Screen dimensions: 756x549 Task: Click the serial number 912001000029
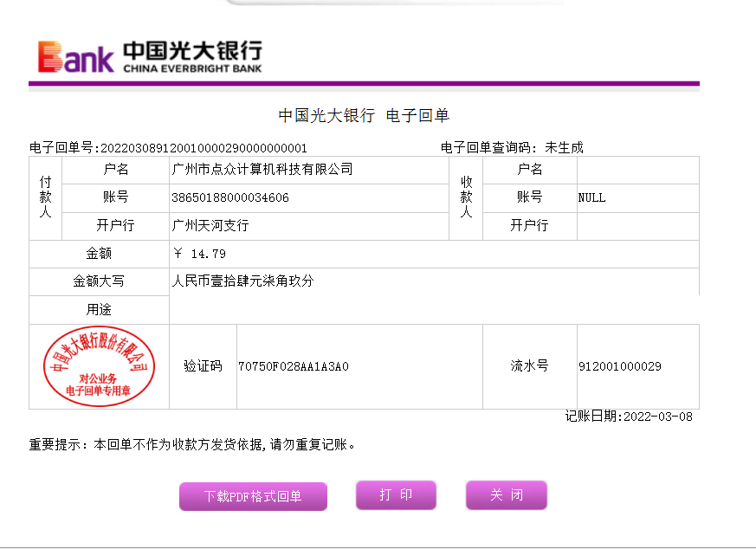coord(619,366)
